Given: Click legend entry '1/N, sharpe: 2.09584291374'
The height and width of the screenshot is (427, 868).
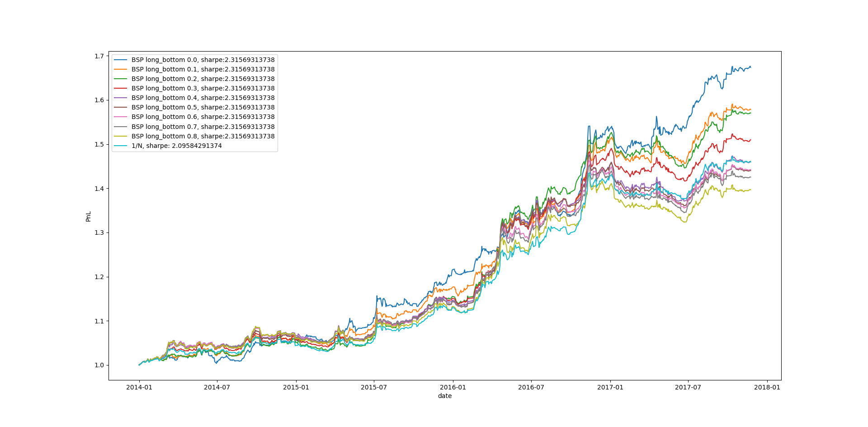Looking at the screenshot, I should tap(168, 146).
